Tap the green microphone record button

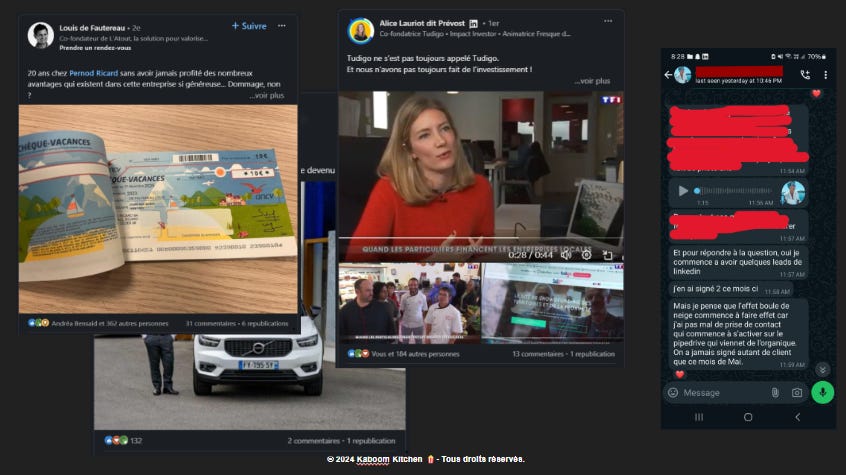pos(823,392)
